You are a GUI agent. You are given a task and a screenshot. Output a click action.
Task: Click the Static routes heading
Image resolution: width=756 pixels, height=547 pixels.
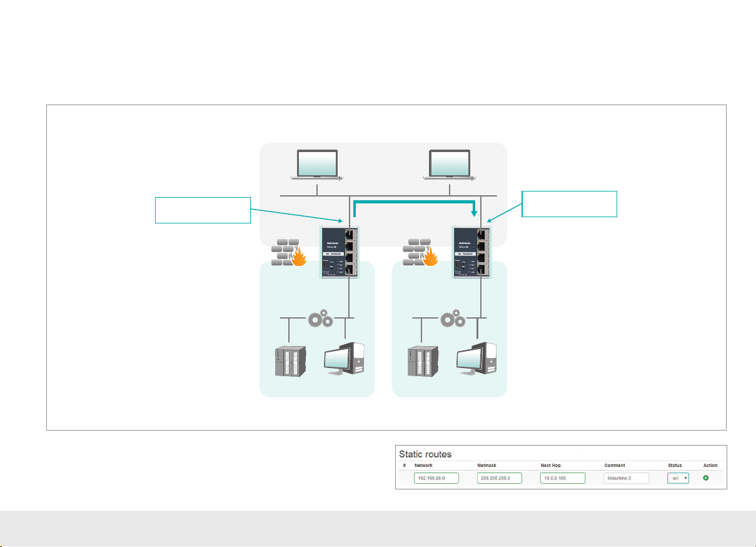[x=426, y=453]
